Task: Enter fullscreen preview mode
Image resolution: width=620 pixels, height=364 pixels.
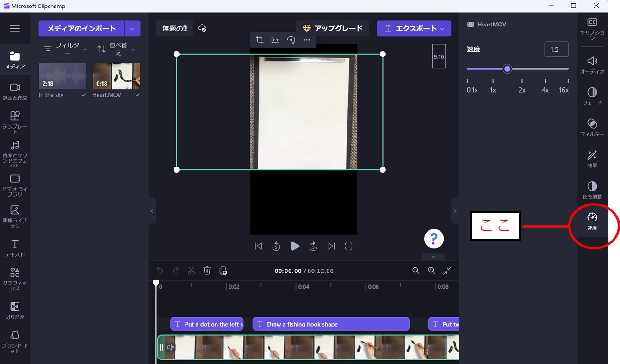Action: click(x=348, y=247)
